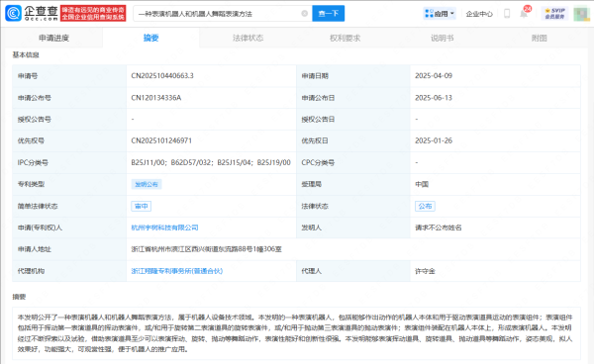Select priority date 2025-01-26

[434, 140]
